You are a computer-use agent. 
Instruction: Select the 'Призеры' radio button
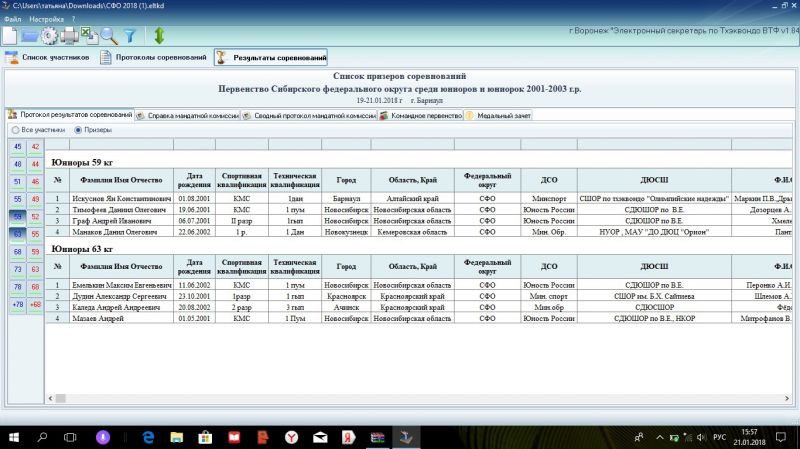[78, 130]
